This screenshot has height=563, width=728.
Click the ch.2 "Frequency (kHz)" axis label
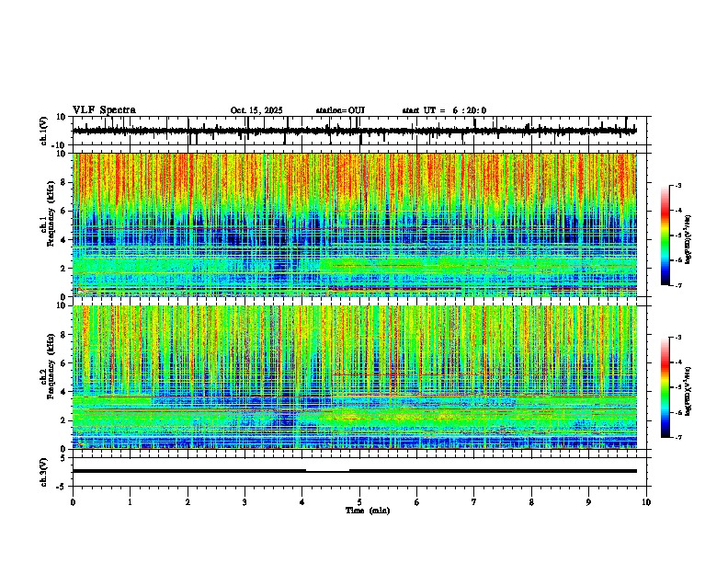(51, 366)
